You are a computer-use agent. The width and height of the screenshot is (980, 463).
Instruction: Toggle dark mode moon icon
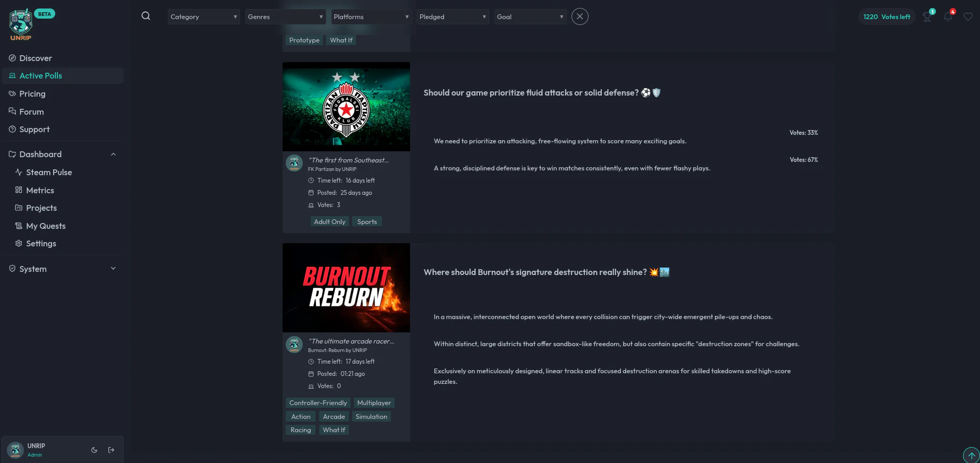tap(95, 450)
